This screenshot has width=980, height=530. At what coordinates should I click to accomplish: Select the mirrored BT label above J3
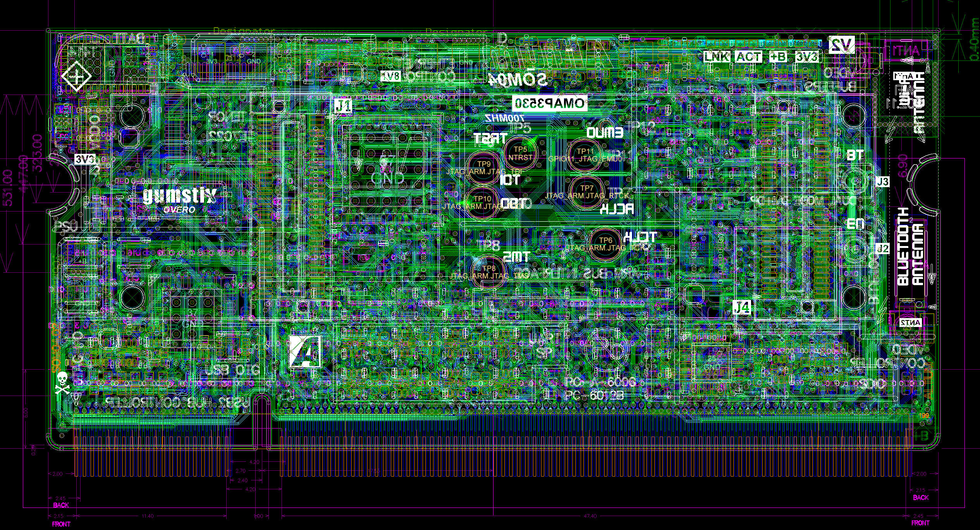[855, 156]
